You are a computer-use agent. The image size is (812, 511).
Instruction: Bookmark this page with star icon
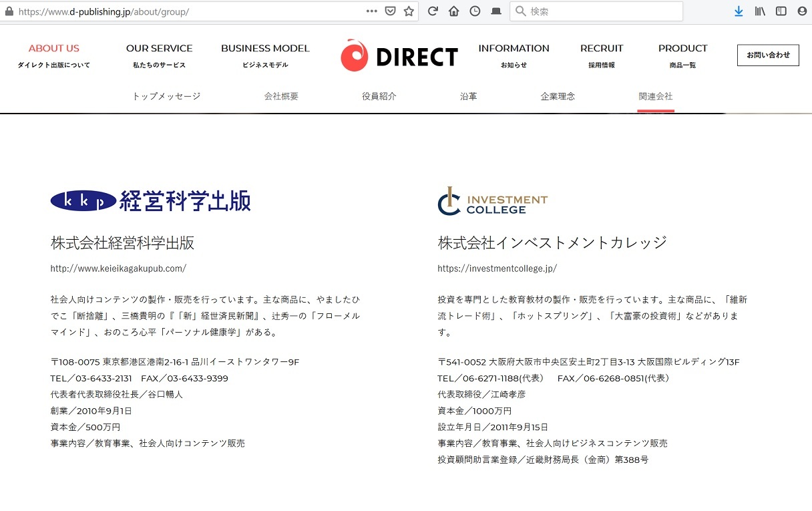coord(409,11)
